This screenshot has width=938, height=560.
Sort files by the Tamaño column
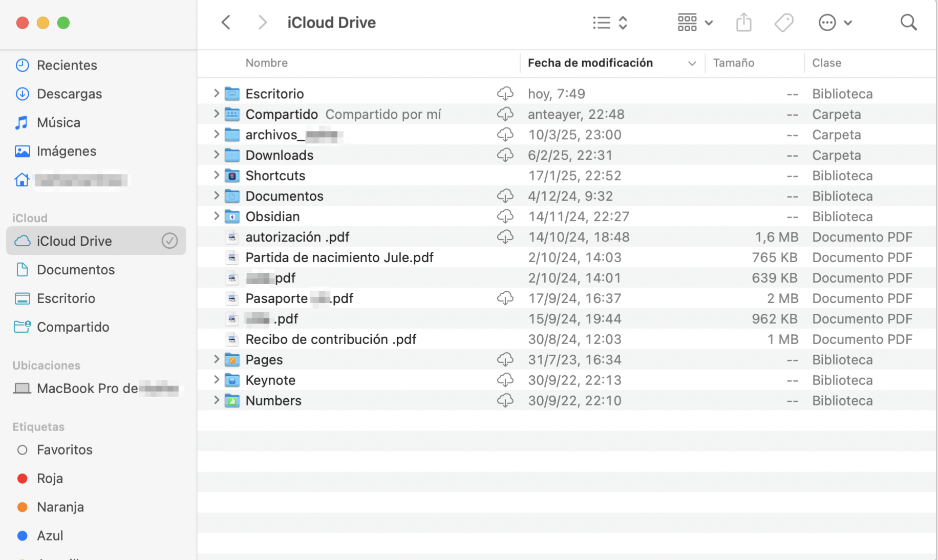tap(733, 63)
